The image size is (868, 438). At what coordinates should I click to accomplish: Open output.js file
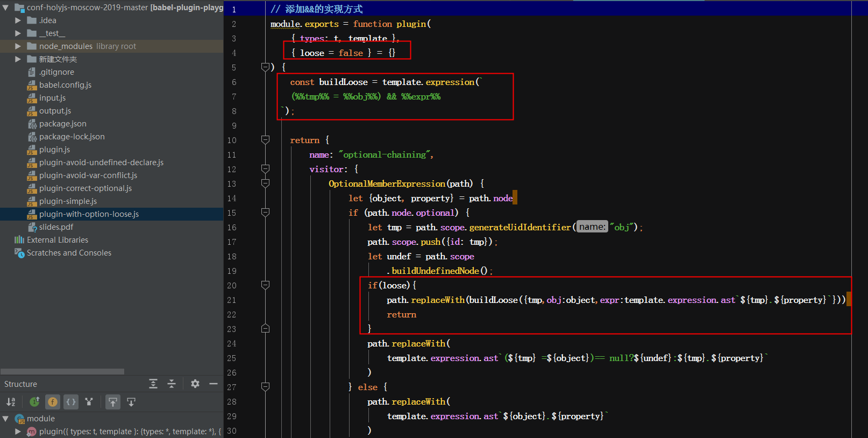pos(55,111)
